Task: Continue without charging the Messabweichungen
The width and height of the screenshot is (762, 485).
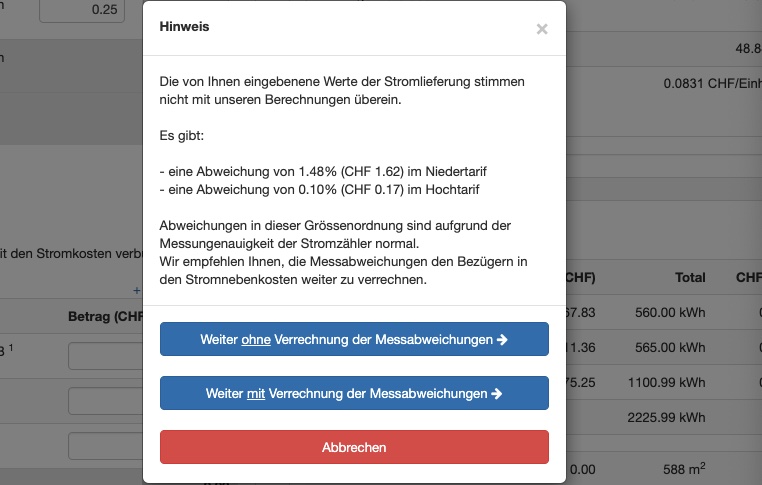Action: [354, 339]
